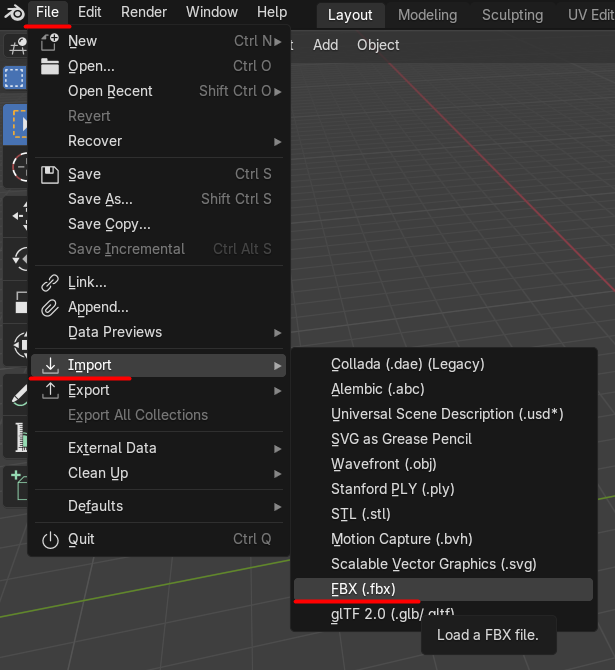The width and height of the screenshot is (615, 670).
Task: Click the Blender logo icon
Action: click(14, 13)
